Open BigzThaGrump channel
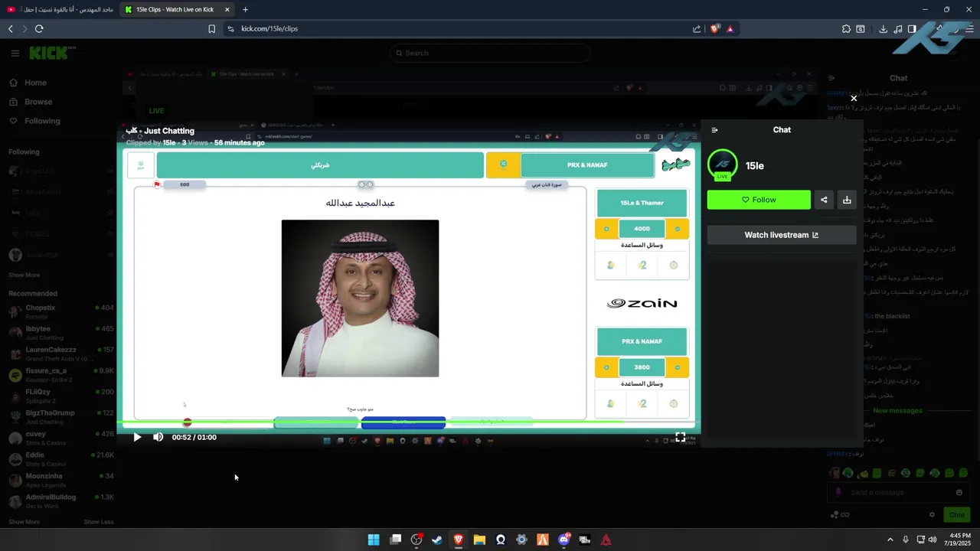980x551 pixels. pyautogui.click(x=61, y=416)
